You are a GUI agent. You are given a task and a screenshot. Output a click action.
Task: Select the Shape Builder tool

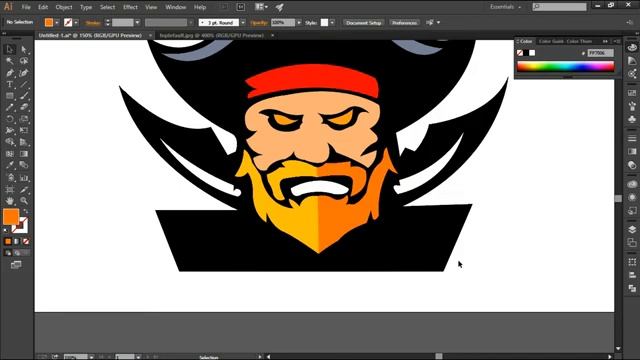click(10, 142)
